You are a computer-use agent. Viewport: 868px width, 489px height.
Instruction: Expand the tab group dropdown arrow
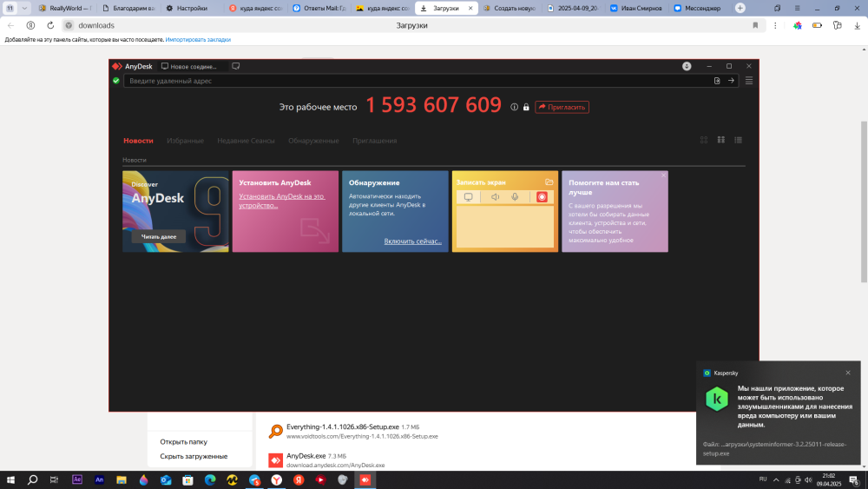click(24, 9)
